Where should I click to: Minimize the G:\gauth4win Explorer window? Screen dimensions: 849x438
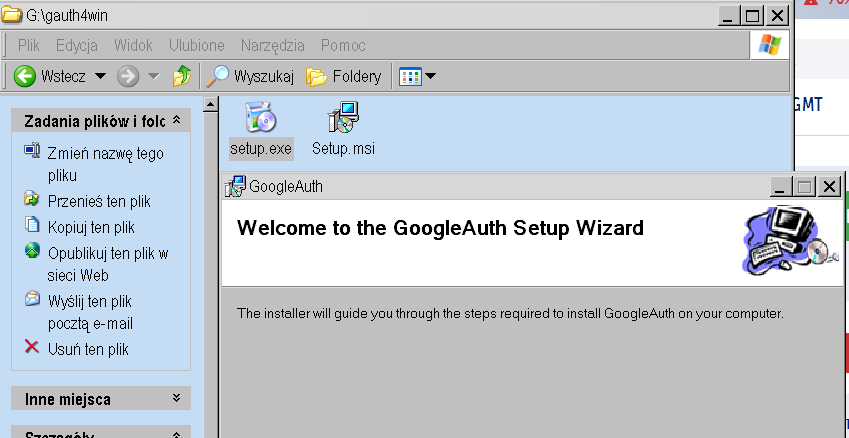coord(729,15)
